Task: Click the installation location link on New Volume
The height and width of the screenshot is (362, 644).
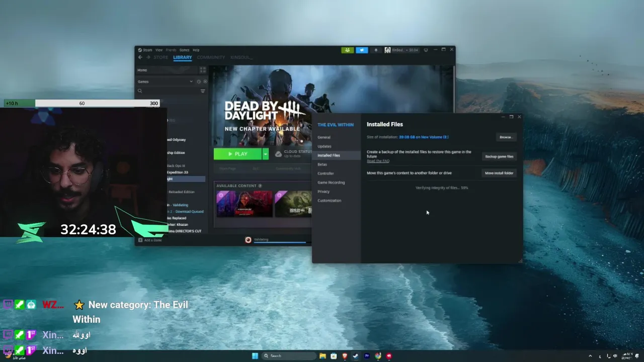Action: 424,137
